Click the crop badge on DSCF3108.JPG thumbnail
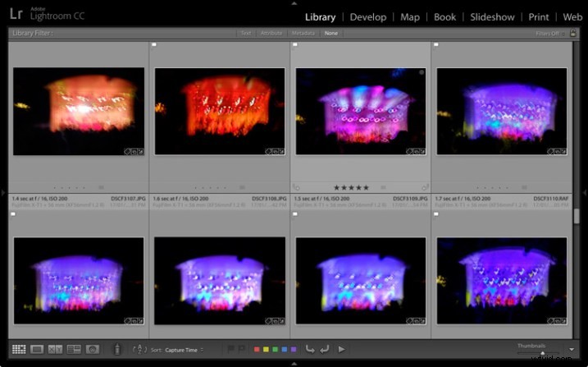The height and width of the screenshot is (367, 588). (275, 152)
